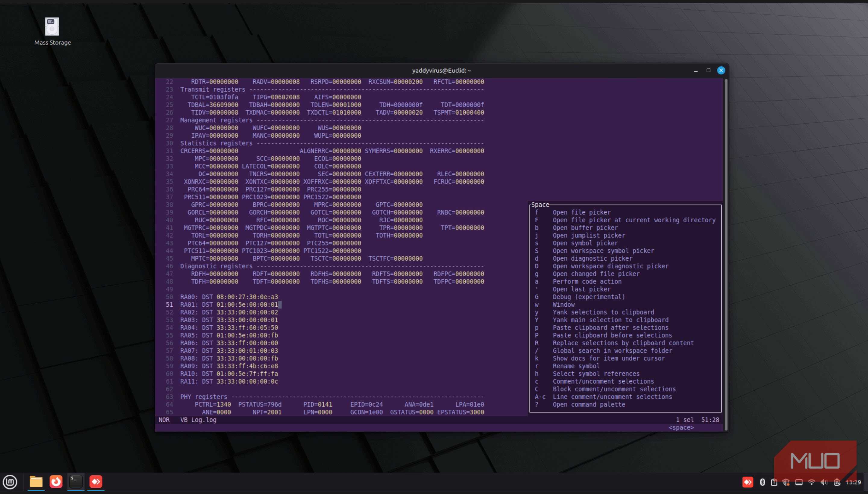The width and height of the screenshot is (868, 494).
Task: Click the '51:28' cursor position indicator
Action: click(x=710, y=420)
